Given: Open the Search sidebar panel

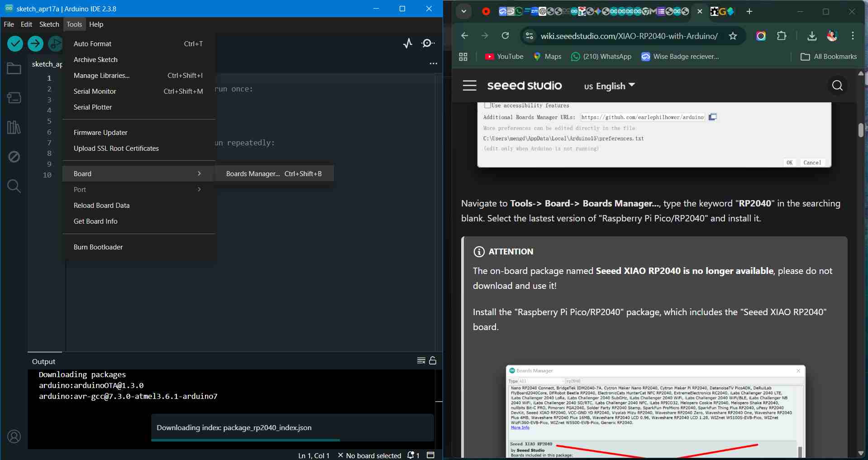Looking at the screenshot, I should 14,186.
